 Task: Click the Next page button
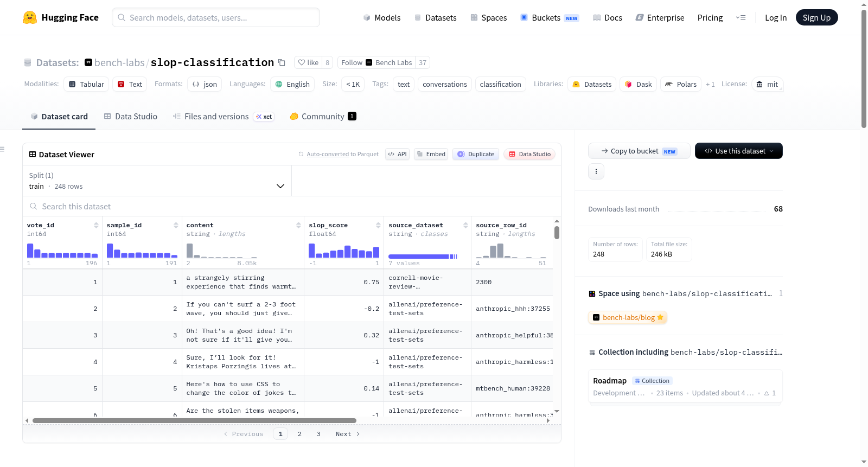[x=348, y=434]
